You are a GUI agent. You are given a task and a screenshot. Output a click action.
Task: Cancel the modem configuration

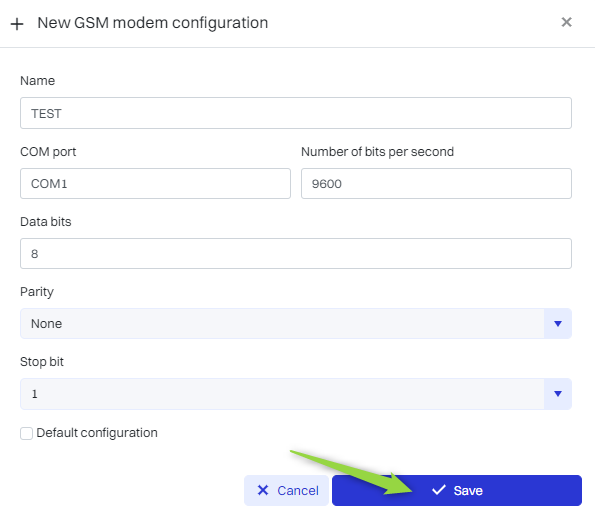pyautogui.click(x=286, y=490)
